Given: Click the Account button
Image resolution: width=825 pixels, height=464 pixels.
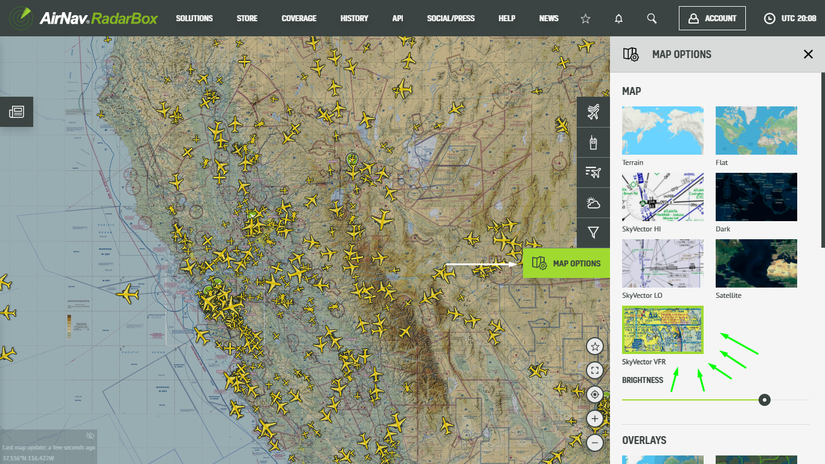Looking at the screenshot, I should tap(711, 18).
